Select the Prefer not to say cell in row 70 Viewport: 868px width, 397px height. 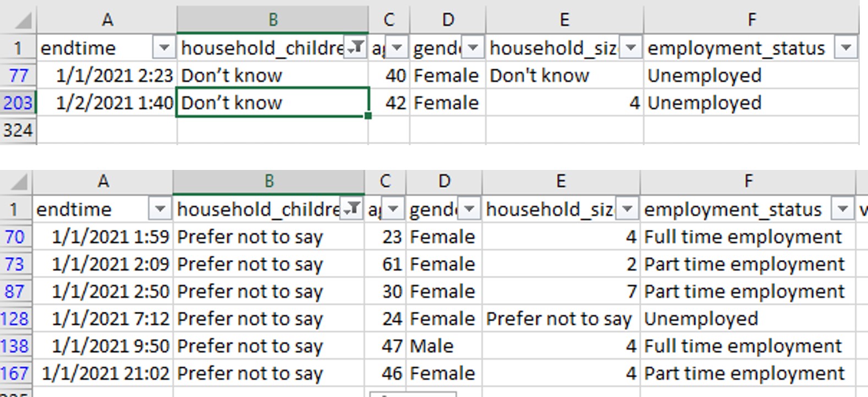pyautogui.click(x=269, y=236)
